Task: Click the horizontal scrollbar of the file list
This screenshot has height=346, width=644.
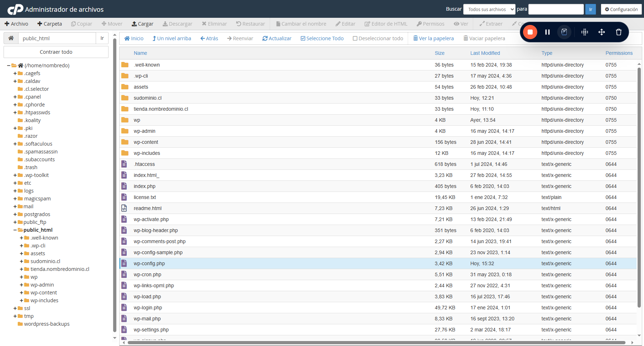Action: point(376,343)
